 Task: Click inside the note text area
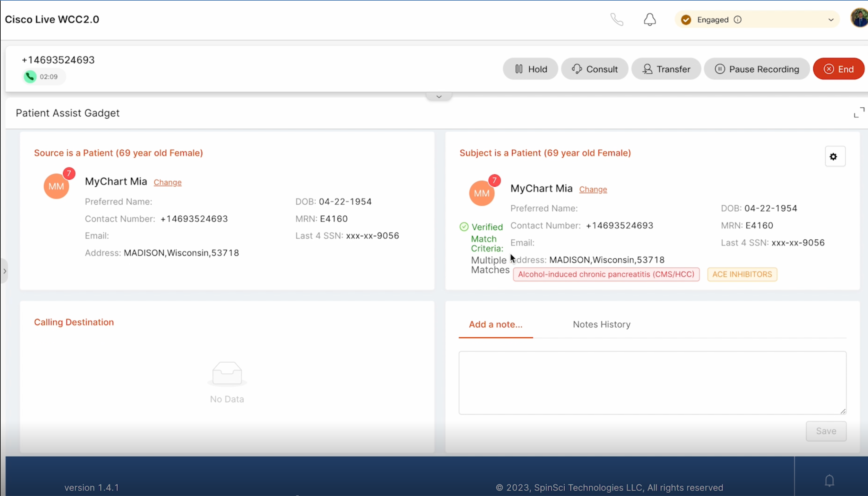[652, 383]
